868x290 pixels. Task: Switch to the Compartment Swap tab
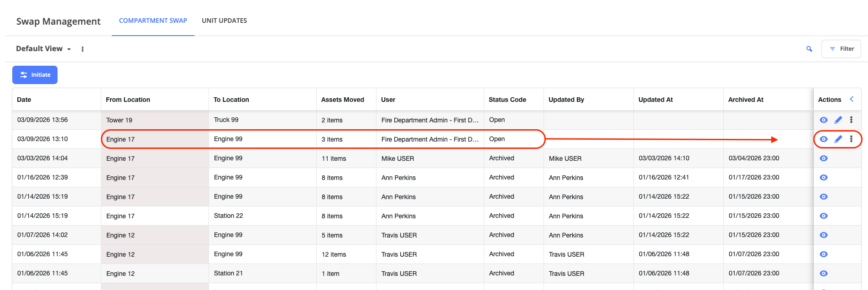click(x=153, y=21)
